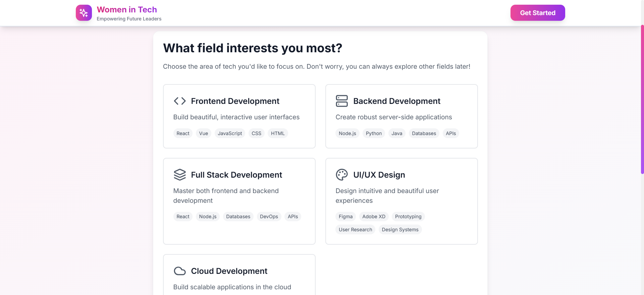Viewport: 644px width, 295px height.
Task: Click the User Research skill tag
Action: pos(355,230)
